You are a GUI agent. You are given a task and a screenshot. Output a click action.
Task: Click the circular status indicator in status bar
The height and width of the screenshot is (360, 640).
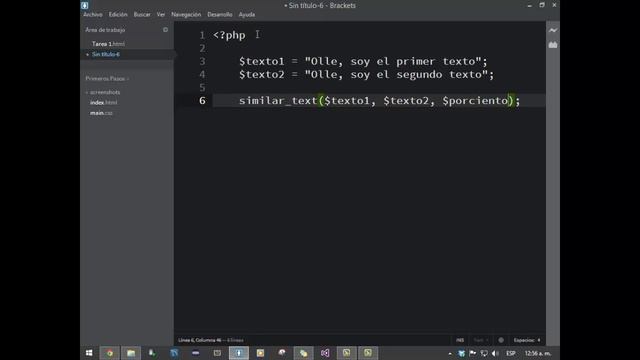click(501, 340)
